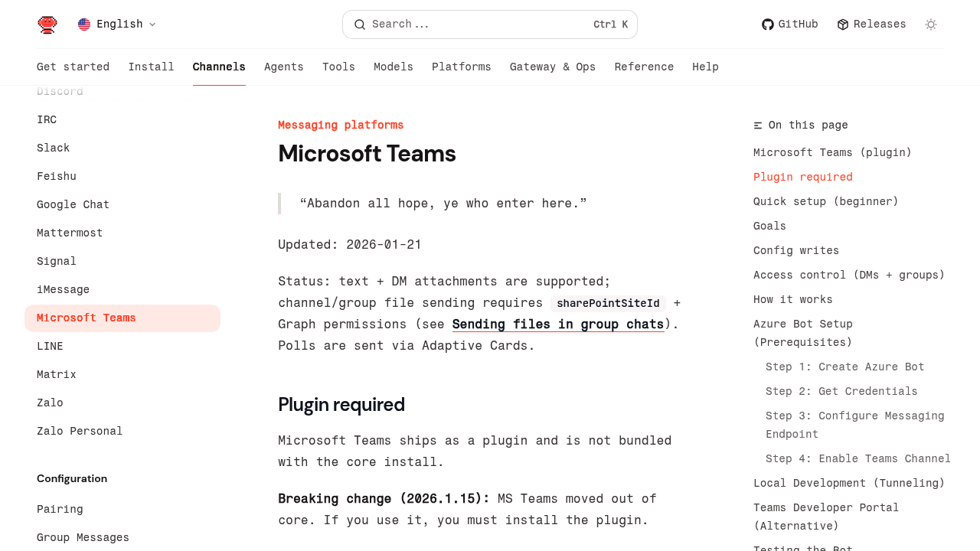Click the GitHub icon link
Viewport: 980px width, 551px height.
767,24
